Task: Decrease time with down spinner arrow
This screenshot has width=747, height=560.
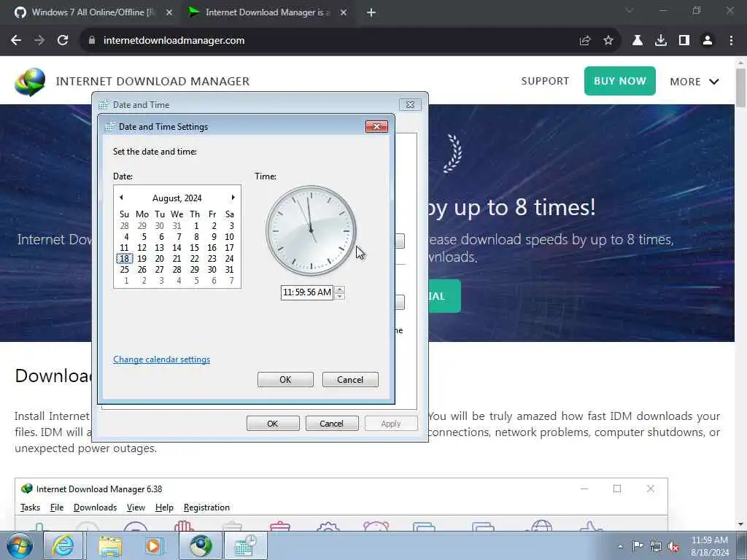Action: click(340, 296)
